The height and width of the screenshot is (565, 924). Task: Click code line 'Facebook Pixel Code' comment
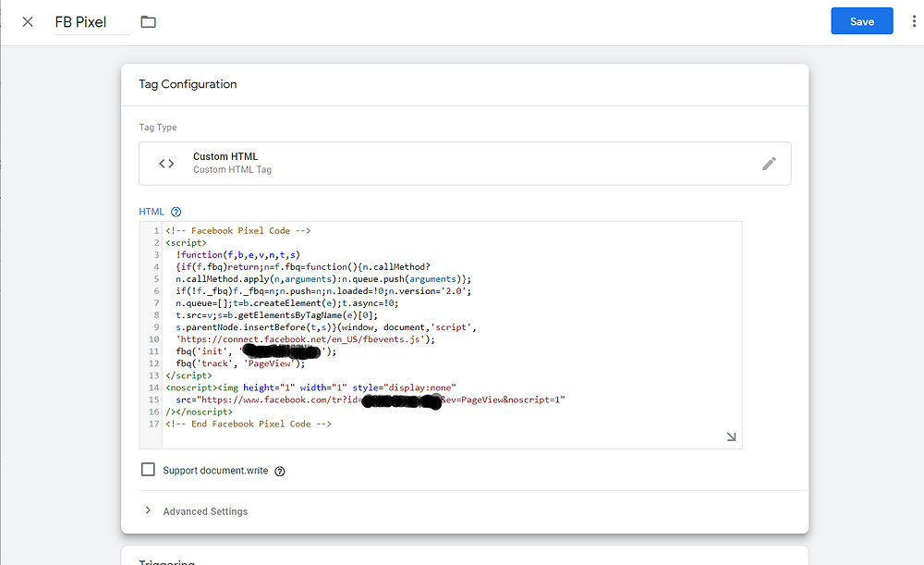(238, 230)
